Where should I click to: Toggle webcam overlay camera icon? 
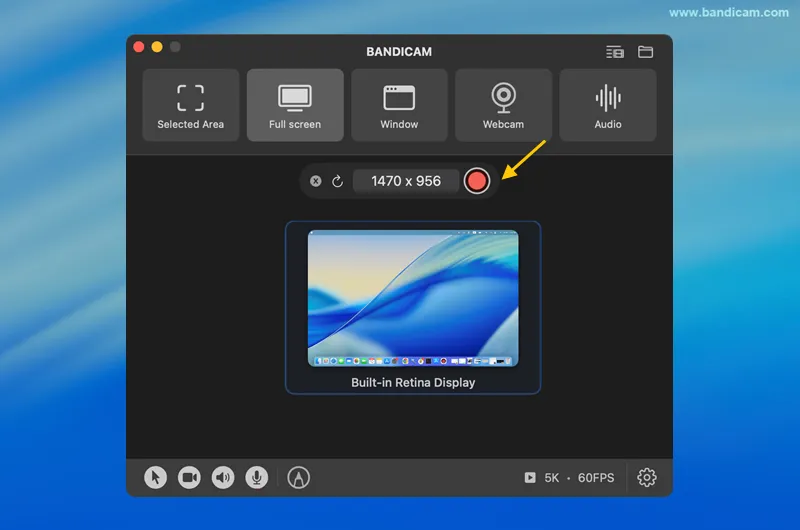(189, 477)
